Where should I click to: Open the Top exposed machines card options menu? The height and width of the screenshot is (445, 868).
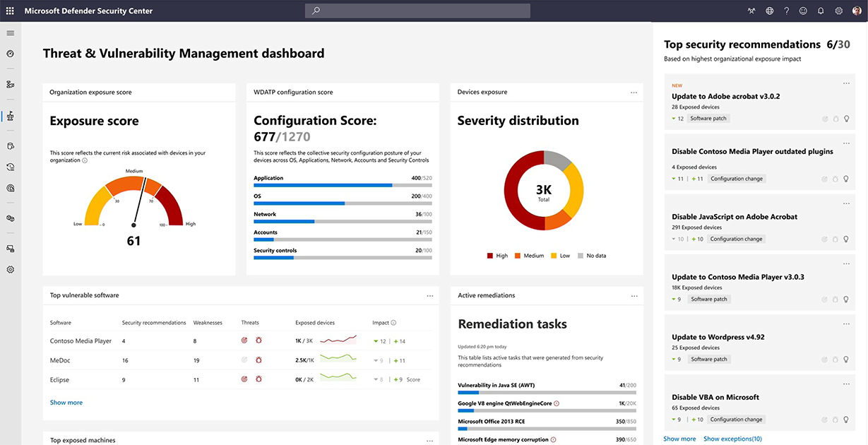tap(430, 439)
